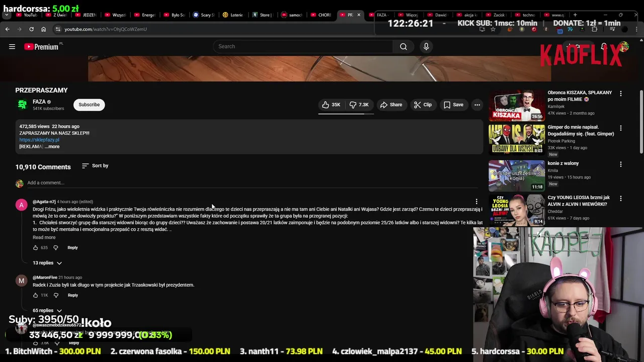Expand 65 replies under MaronFive comment

click(x=47, y=311)
